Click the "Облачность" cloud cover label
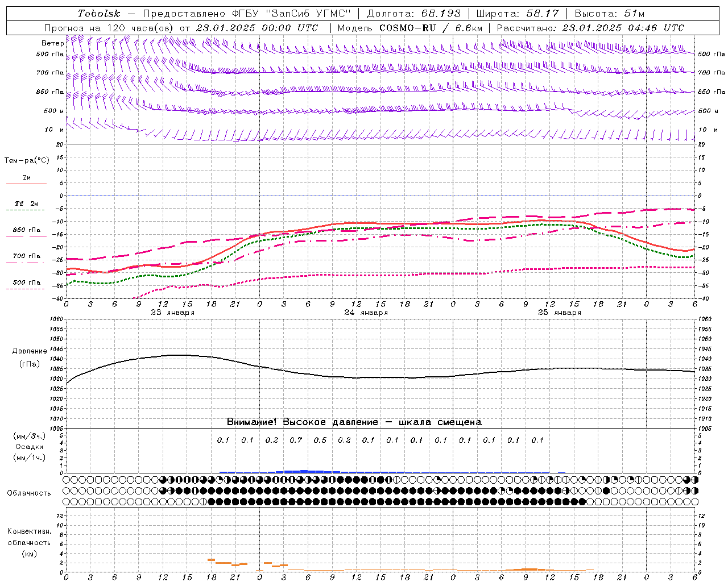 [29, 493]
